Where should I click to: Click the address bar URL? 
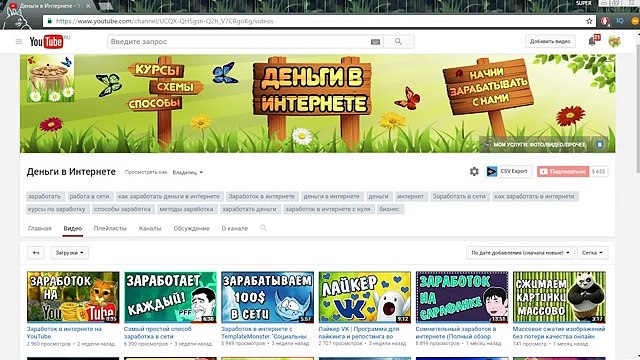coord(165,21)
